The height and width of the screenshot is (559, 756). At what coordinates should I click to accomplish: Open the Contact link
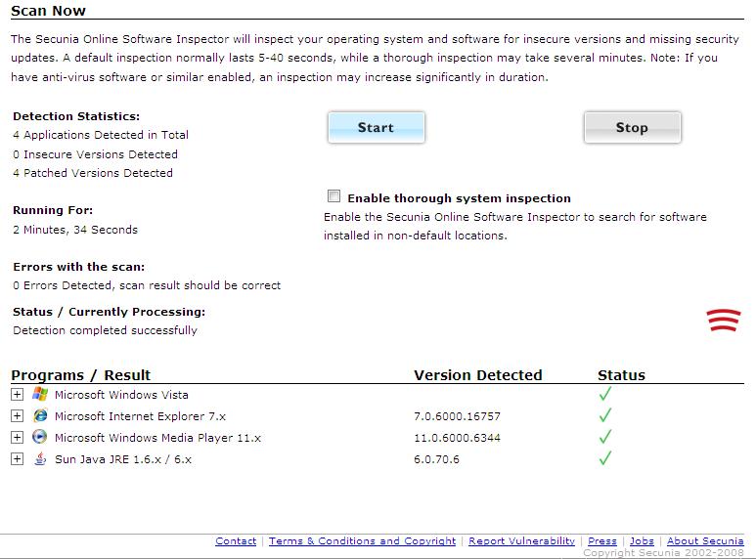click(236, 541)
